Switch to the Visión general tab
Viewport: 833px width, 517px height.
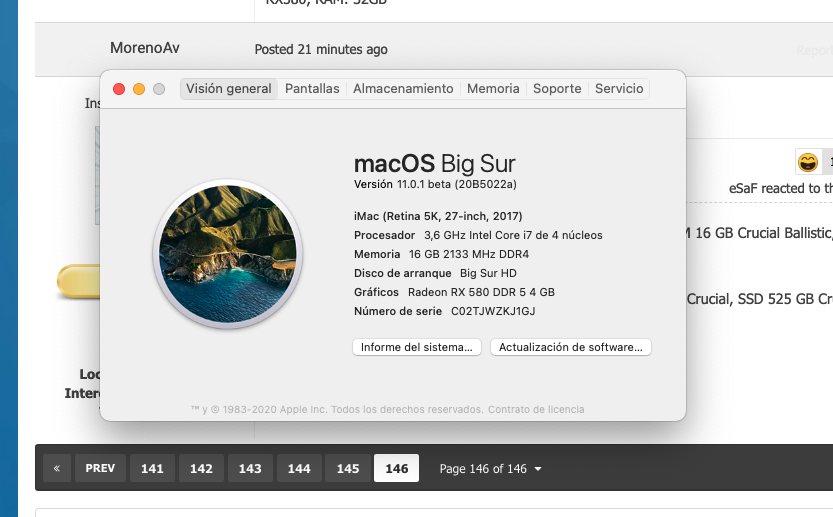click(x=228, y=89)
